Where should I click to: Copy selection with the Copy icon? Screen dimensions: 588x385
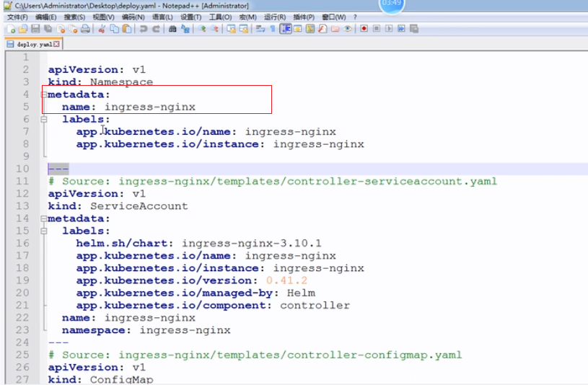coord(115,29)
